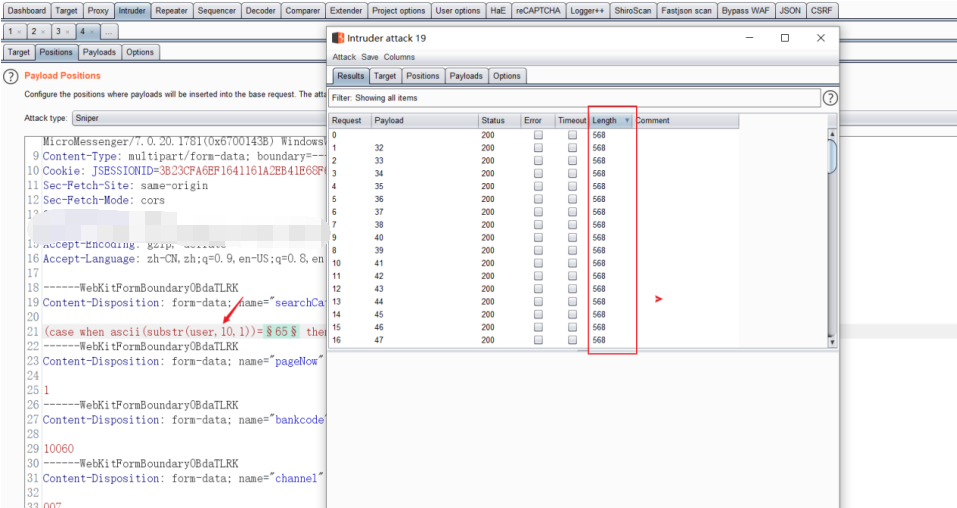957x508 pixels.
Task: Open the Save menu
Action: coord(370,57)
